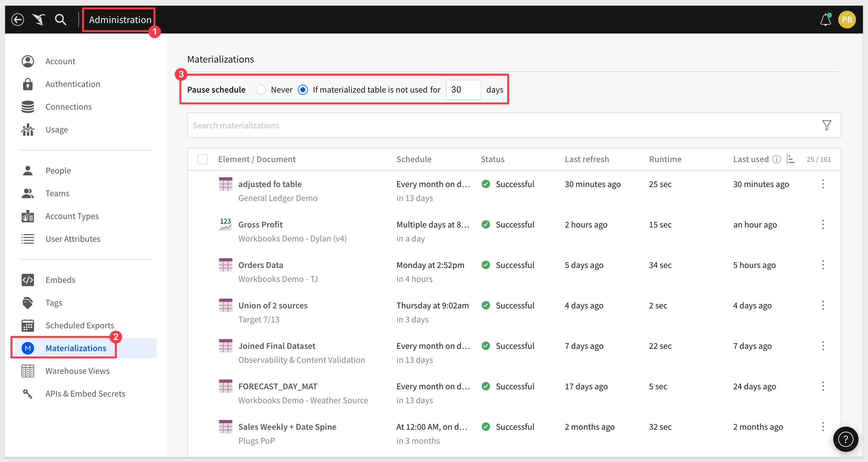Select the Never pause schedule radio
This screenshot has height=462, width=868.
260,90
